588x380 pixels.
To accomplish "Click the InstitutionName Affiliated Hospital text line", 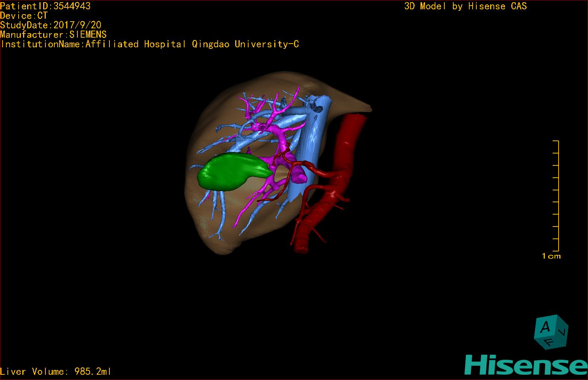I will (x=150, y=44).
